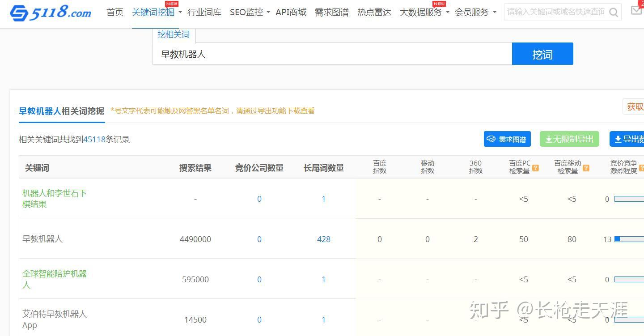The height and width of the screenshot is (336, 644).
Task: Select the 早教机器人相关词挖掘 tab heading
Action: [61, 111]
